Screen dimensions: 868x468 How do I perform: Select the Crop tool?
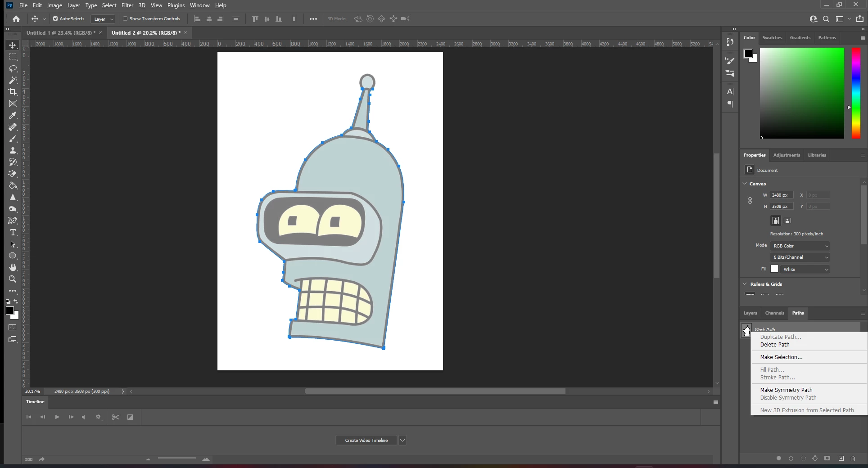click(13, 92)
